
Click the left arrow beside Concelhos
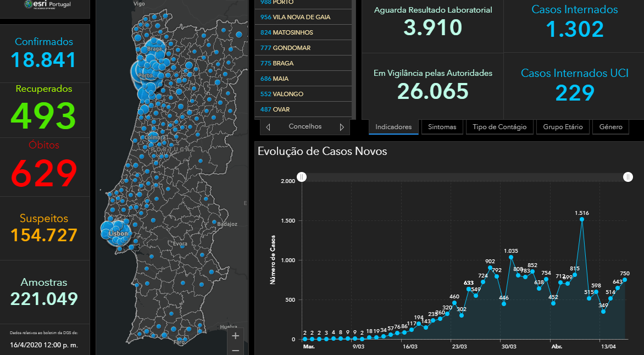click(268, 127)
